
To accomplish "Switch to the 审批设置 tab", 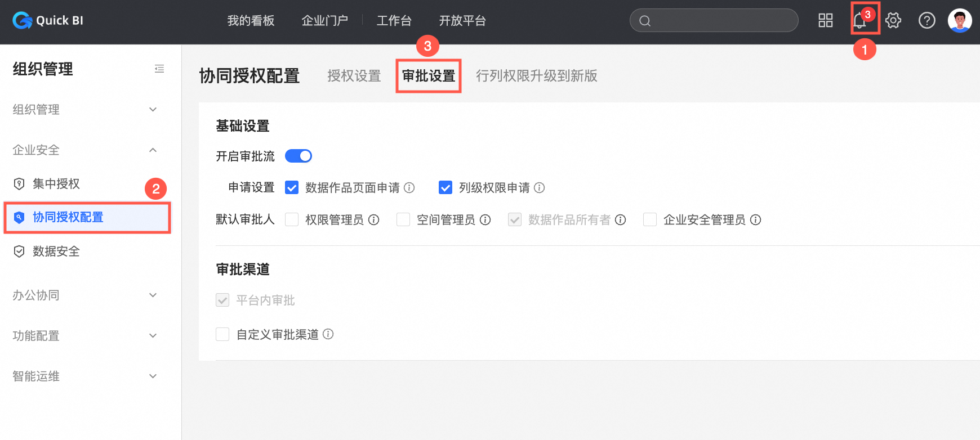I will 429,76.
